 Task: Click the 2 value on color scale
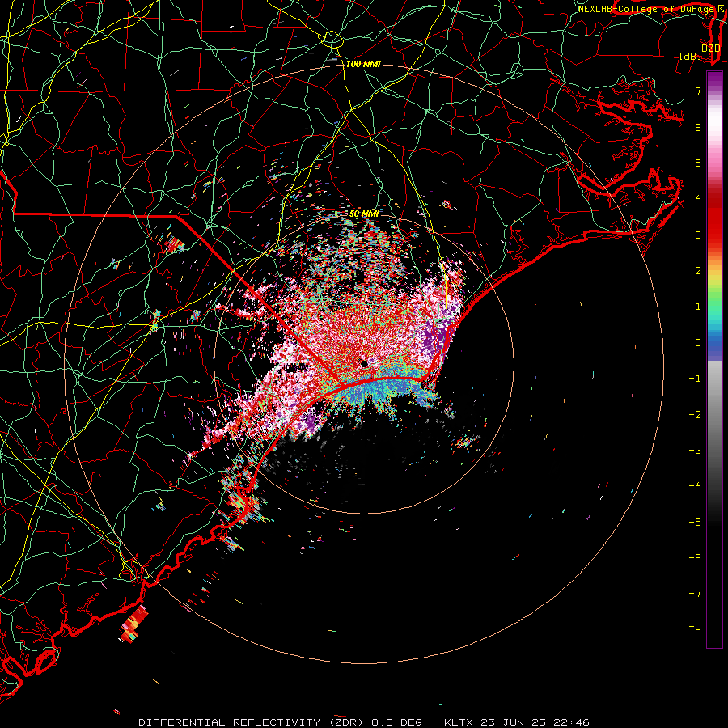click(x=698, y=271)
